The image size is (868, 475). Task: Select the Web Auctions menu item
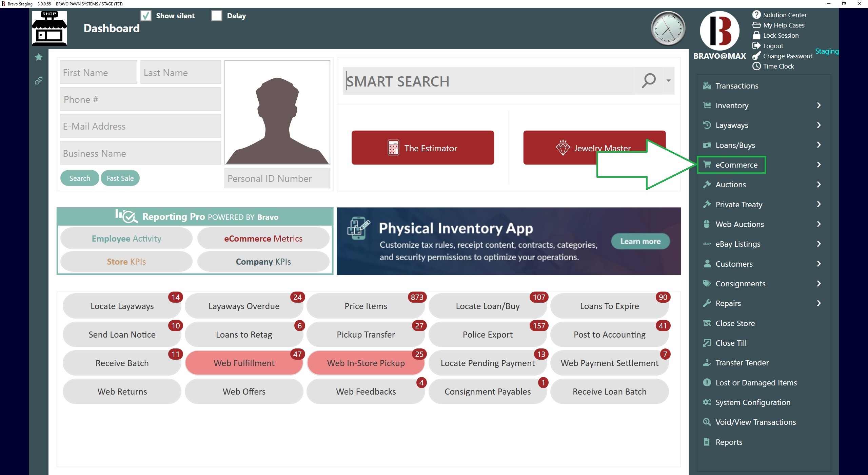tap(739, 224)
